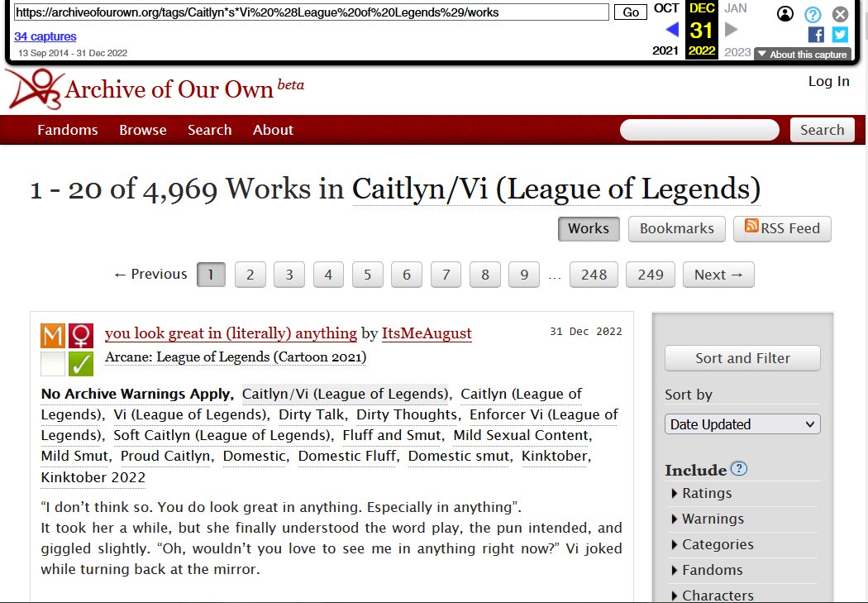Open work 'you look great in (literally) anything'

coord(231,333)
